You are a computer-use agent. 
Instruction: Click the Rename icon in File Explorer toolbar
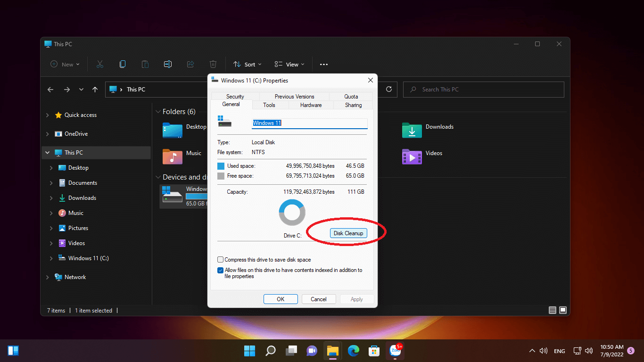coord(168,64)
